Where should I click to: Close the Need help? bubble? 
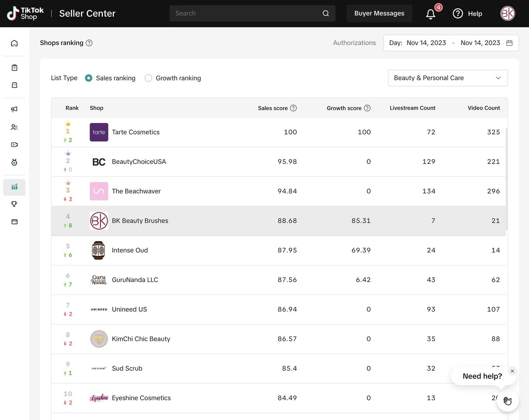point(512,371)
